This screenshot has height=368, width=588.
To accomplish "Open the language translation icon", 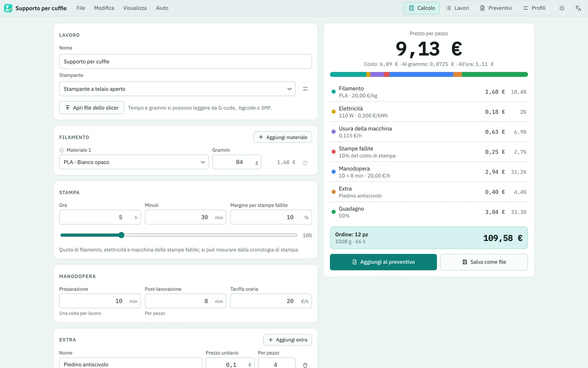I will [578, 8].
